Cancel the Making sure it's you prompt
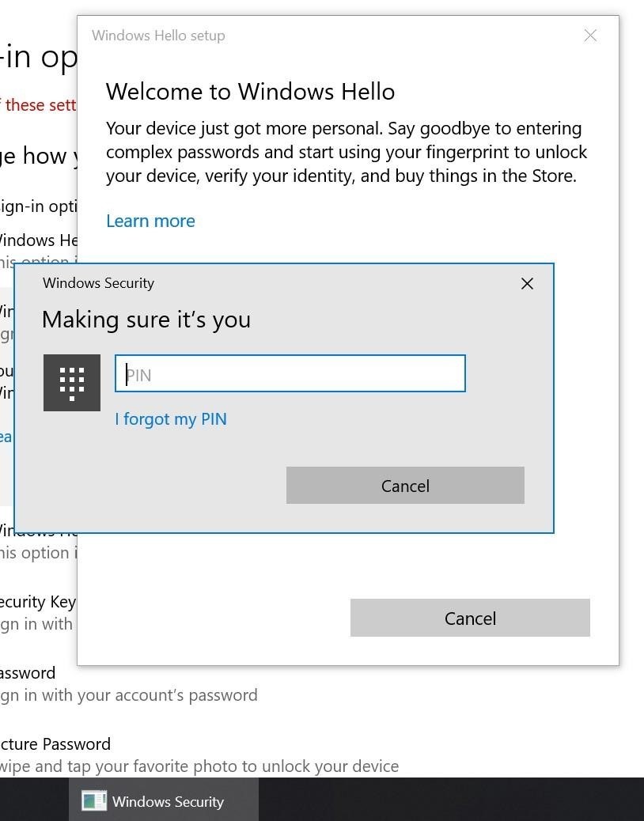Screen dimensions: 644x821 pos(405,486)
